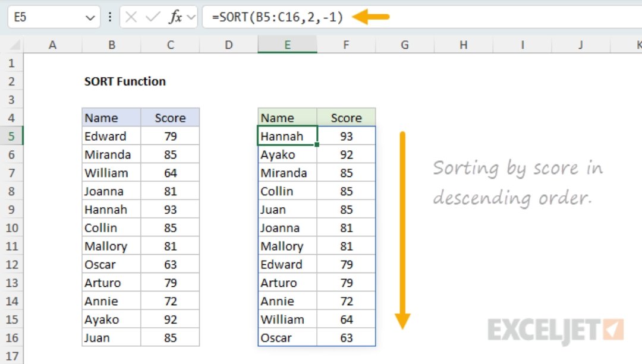Select row 16 header

pyautogui.click(x=12, y=338)
